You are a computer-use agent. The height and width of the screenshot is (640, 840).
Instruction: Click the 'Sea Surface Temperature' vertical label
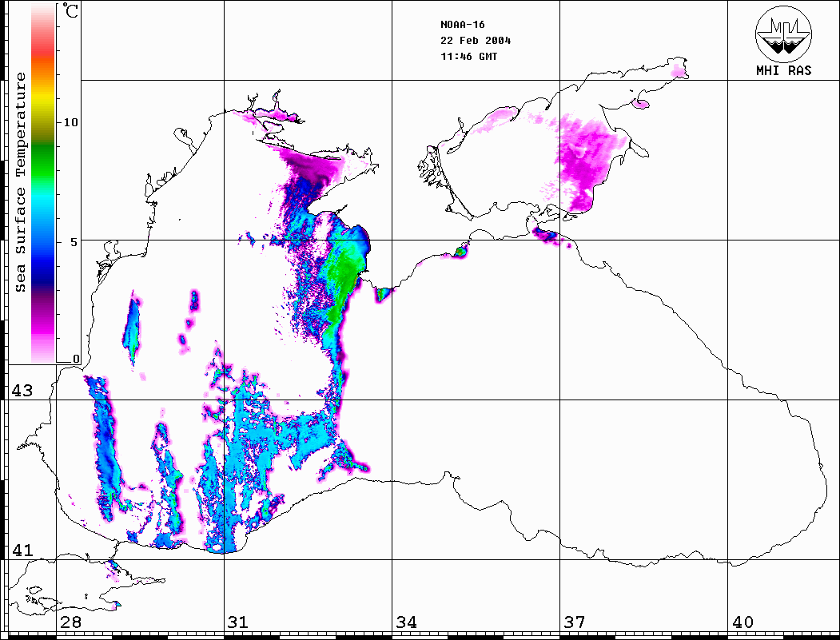coord(21,182)
